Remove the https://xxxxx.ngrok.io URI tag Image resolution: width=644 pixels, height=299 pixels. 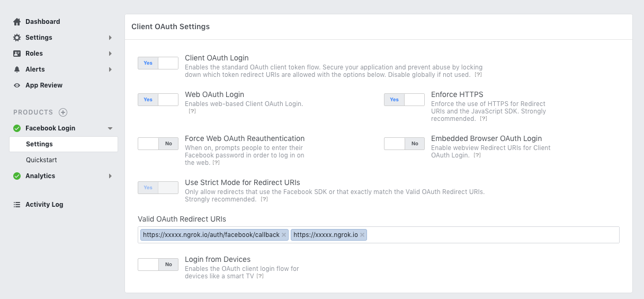(x=362, y=235)
